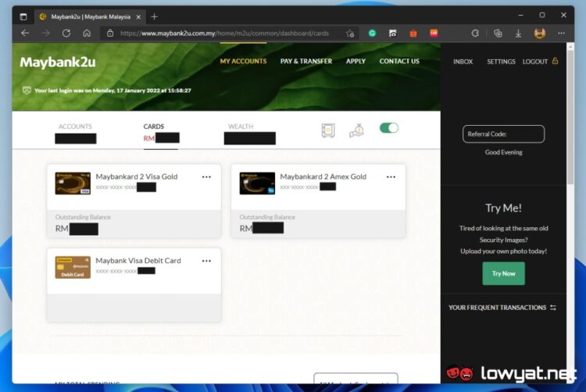
Task: Click the browser extensions puzzle icon
Action: (x=475, y=34)
